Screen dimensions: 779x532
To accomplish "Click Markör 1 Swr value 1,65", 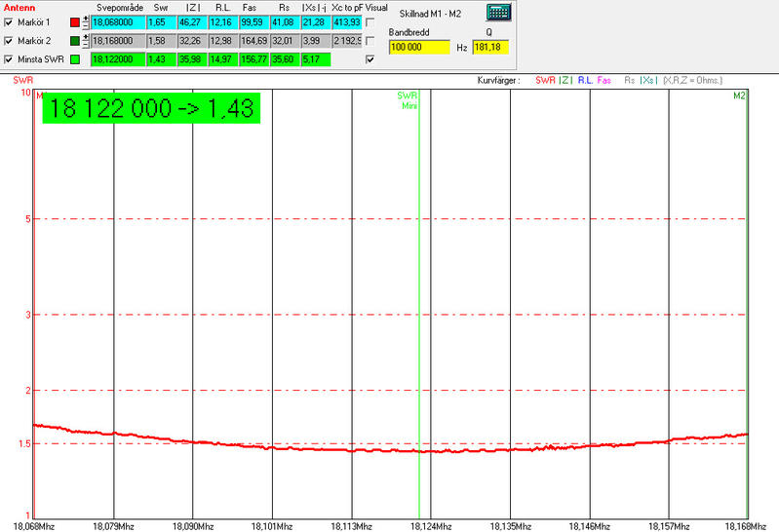I will [x=162, y=22].
